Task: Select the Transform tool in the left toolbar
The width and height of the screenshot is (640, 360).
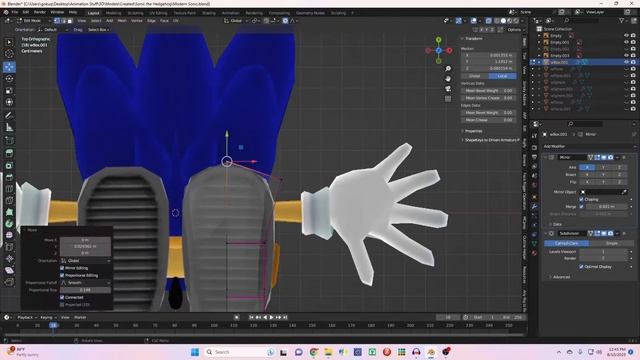Action: coord(9,102)
